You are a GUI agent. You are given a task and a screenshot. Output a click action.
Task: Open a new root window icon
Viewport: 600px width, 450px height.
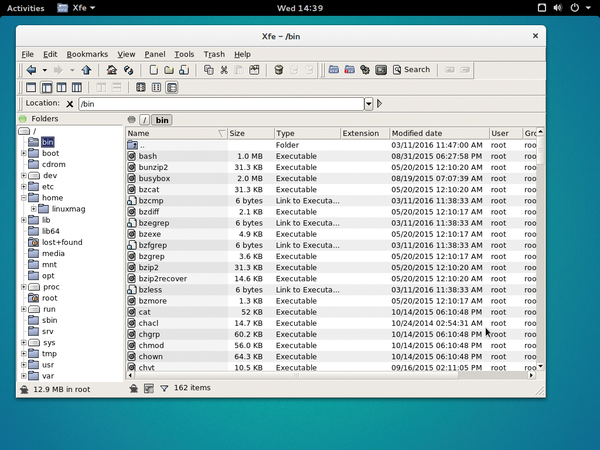click(x=349, y=70)
